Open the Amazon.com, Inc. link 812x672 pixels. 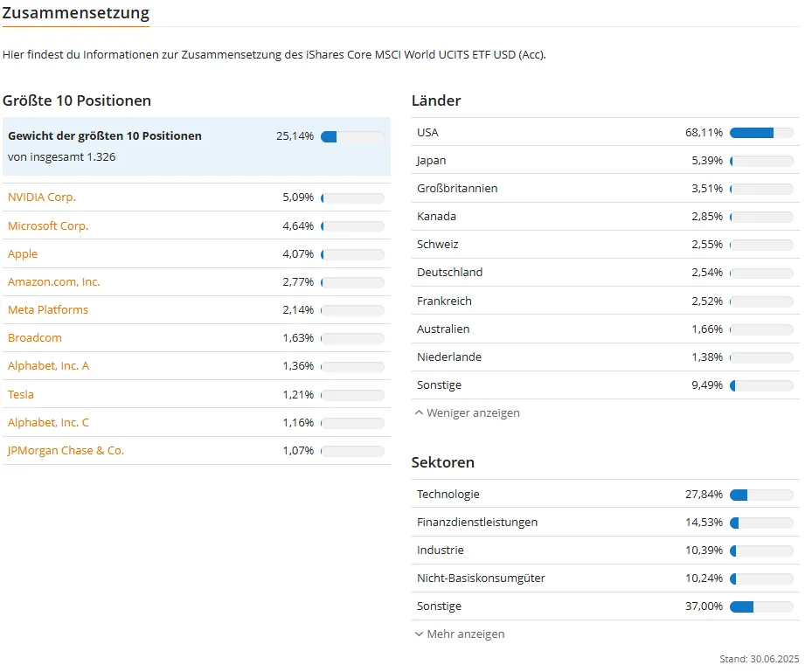(54, 282)
